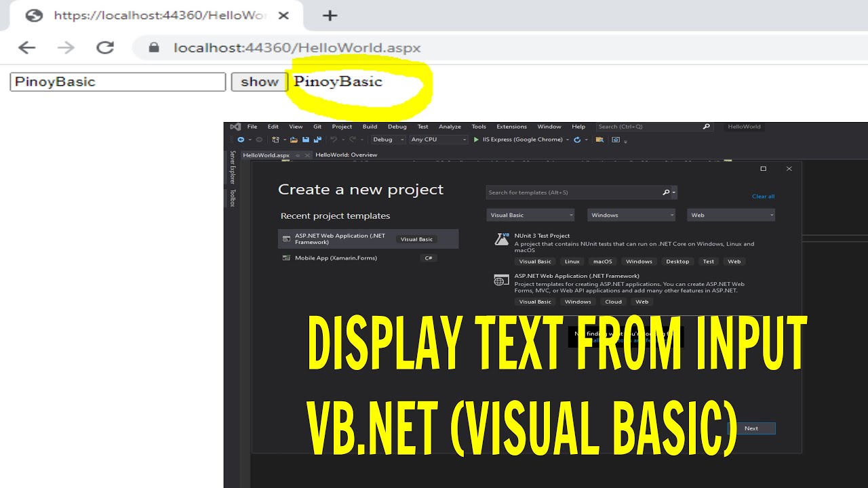Viewport: 868px width, 488px height.
Task: Save the current file with Save icon
Action: 306,140
